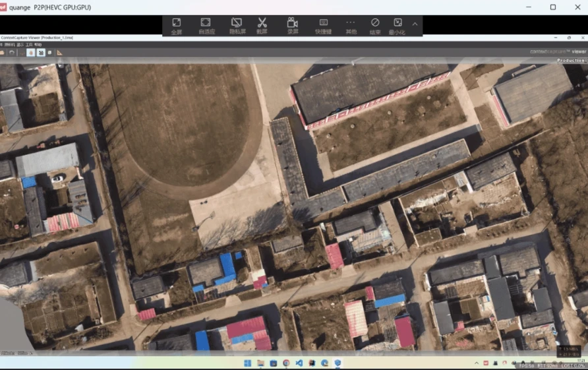Click the 全屏 fullscreen icon

pyautogui.click(x=177, y=26)
